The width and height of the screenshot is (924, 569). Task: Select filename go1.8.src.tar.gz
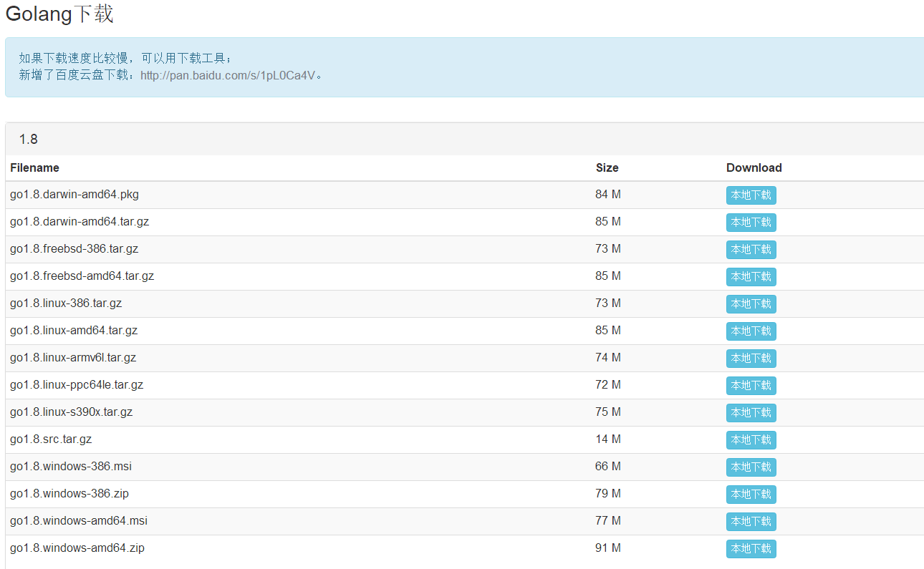[51, 439]
